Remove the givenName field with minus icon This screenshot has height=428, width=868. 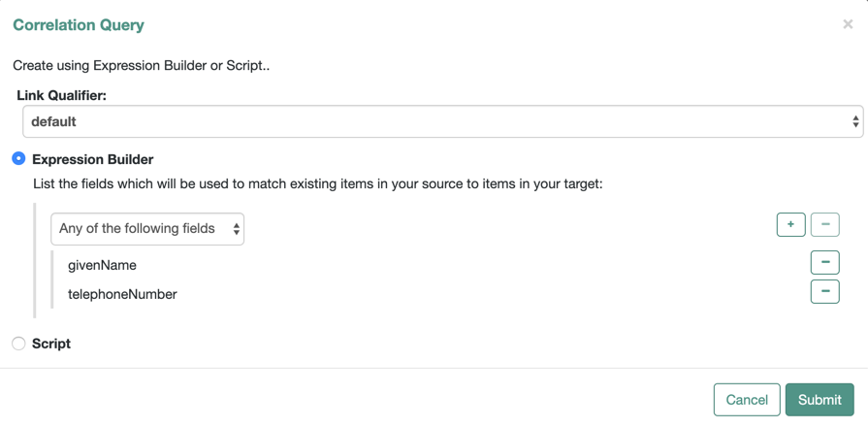[824, 262]
